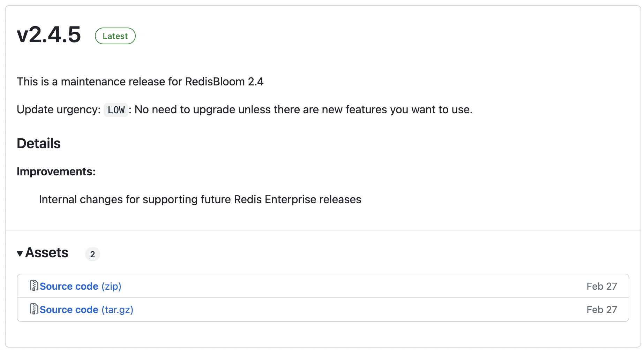This screenshot has width=644, height=350.
Task: Click the archive icon beside Source code (tar.gz)
Action: pos(34,309)
